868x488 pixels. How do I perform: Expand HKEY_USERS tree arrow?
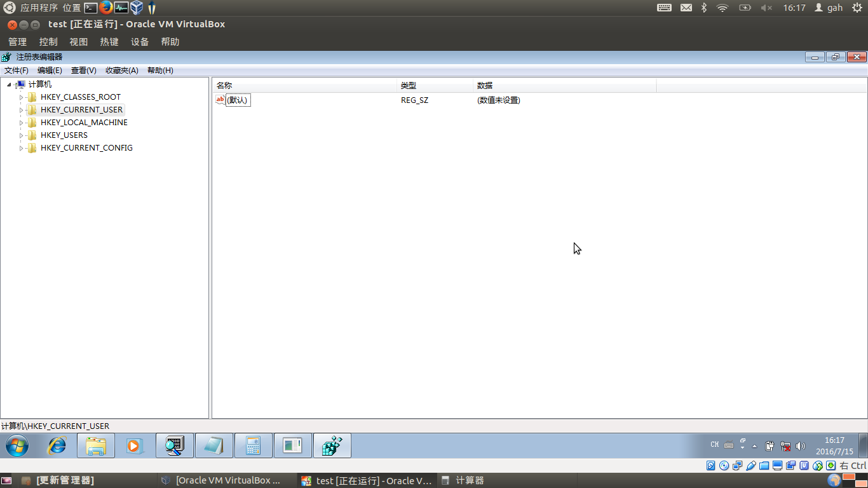(x=21, y=135)
